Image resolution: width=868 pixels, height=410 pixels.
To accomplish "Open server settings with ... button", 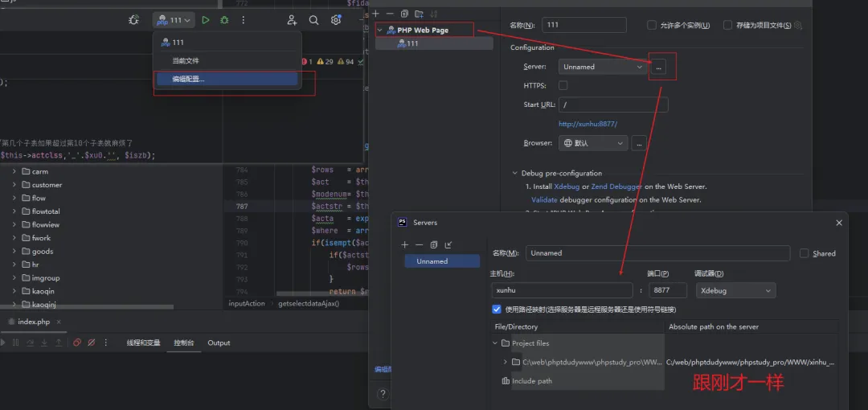I will [658, 67].
